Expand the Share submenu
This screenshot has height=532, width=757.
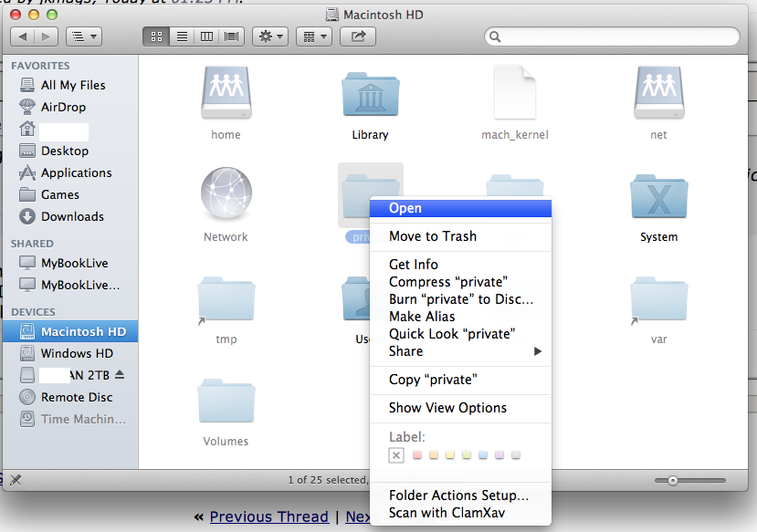click(x=460, y=351)
